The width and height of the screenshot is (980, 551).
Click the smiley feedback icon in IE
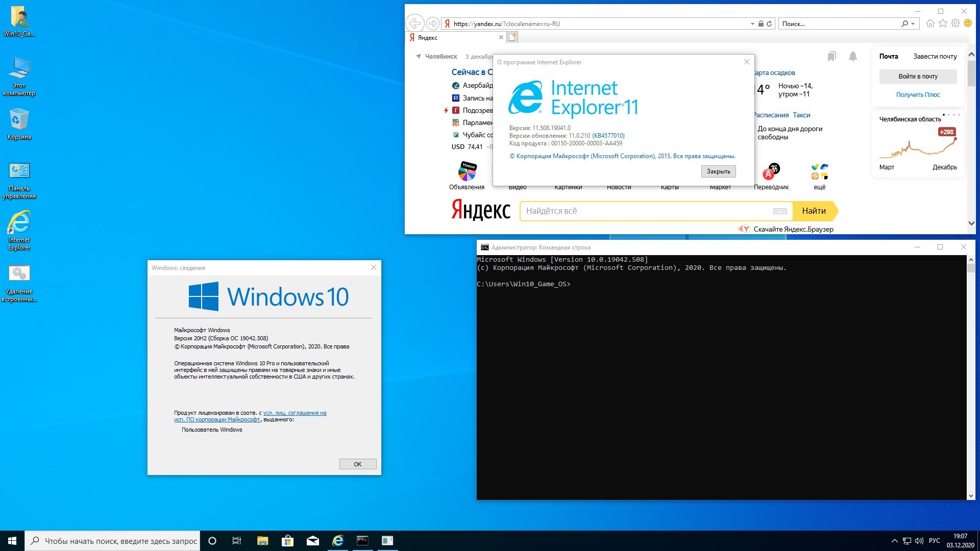point(967,23)
